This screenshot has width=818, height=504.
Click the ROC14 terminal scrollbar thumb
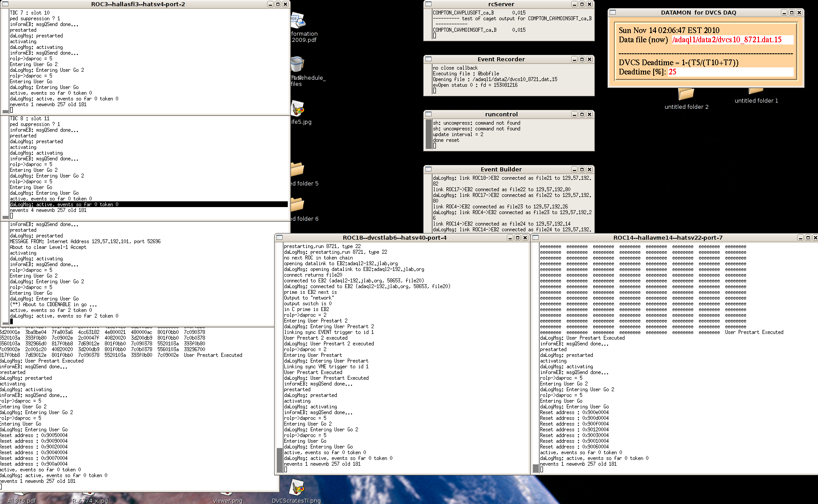(x=536, y=468)
